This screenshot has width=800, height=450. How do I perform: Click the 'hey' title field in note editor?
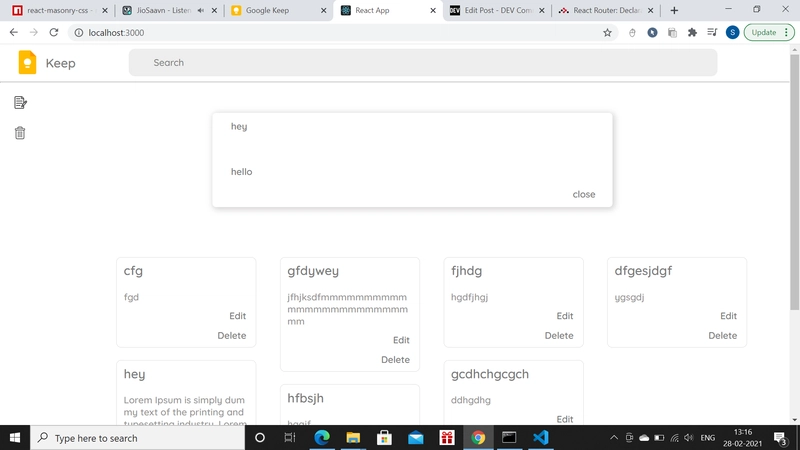coord(412,127)
